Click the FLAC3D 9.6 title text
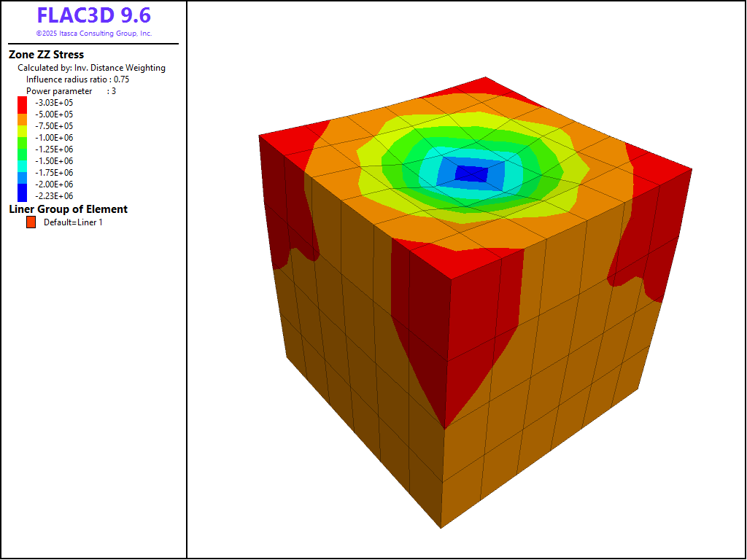The width and height of the screenshot is (747, 560). point(93,16)
